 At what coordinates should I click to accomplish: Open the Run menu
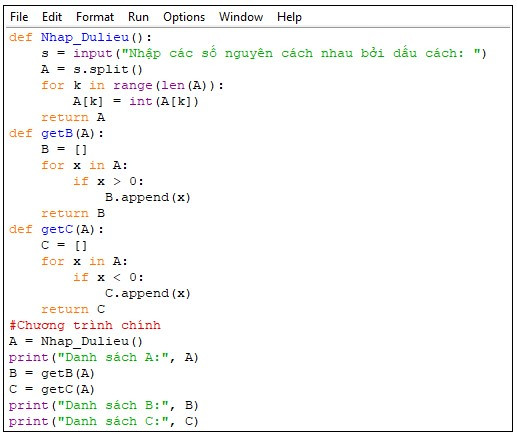138,17
